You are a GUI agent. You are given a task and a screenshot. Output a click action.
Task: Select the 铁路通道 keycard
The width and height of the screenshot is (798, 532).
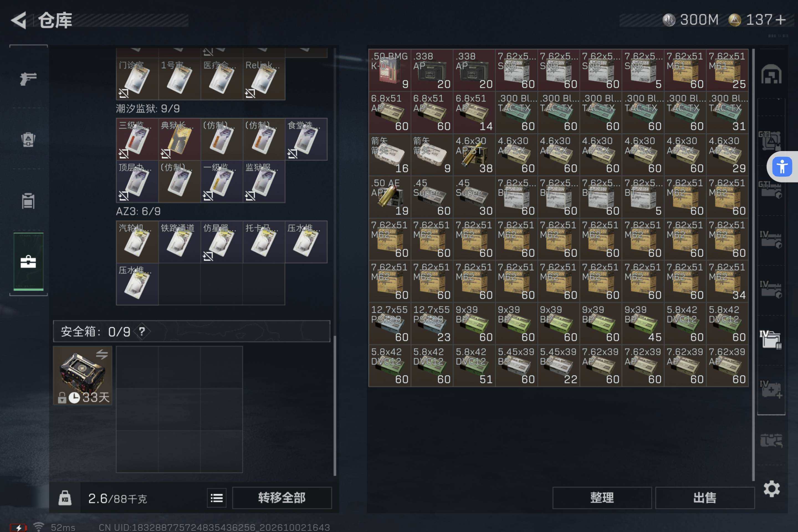(x=180, y=242)
